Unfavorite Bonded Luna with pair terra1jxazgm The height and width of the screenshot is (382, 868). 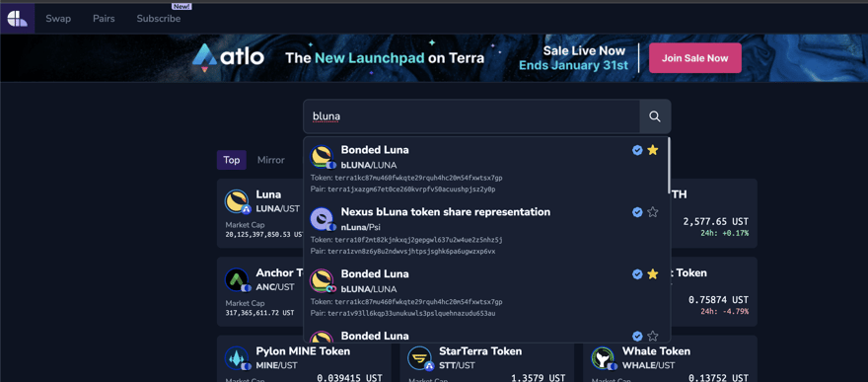pos(653,150)
